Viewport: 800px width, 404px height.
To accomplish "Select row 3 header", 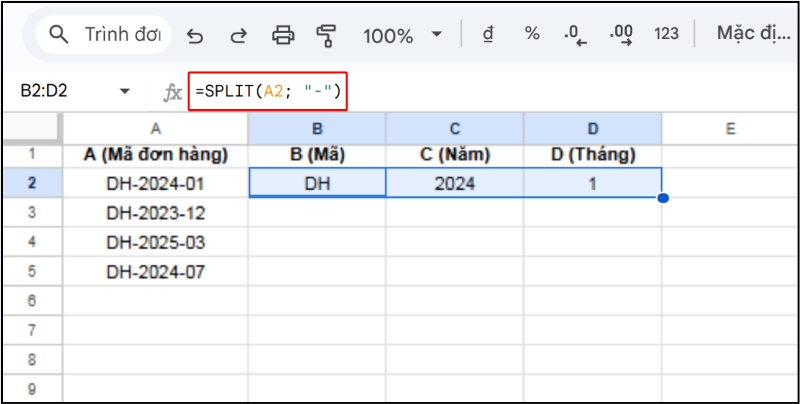I will click(31, 213).
